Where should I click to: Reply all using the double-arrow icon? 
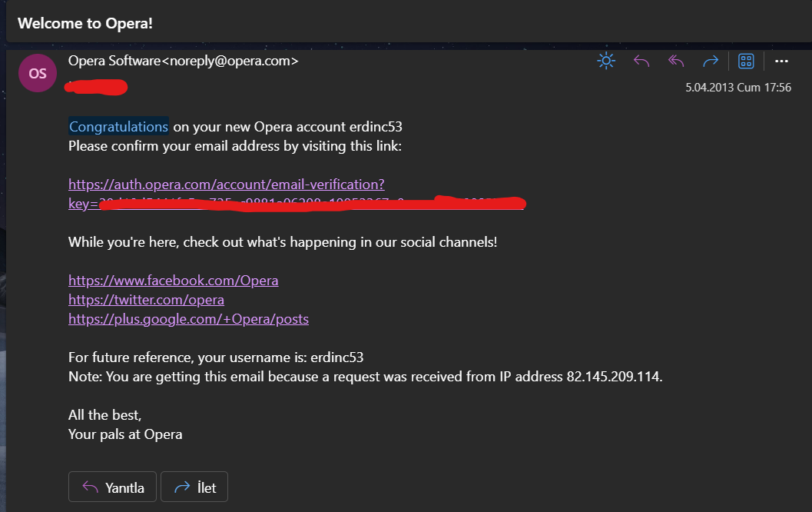tap(676, 62)
